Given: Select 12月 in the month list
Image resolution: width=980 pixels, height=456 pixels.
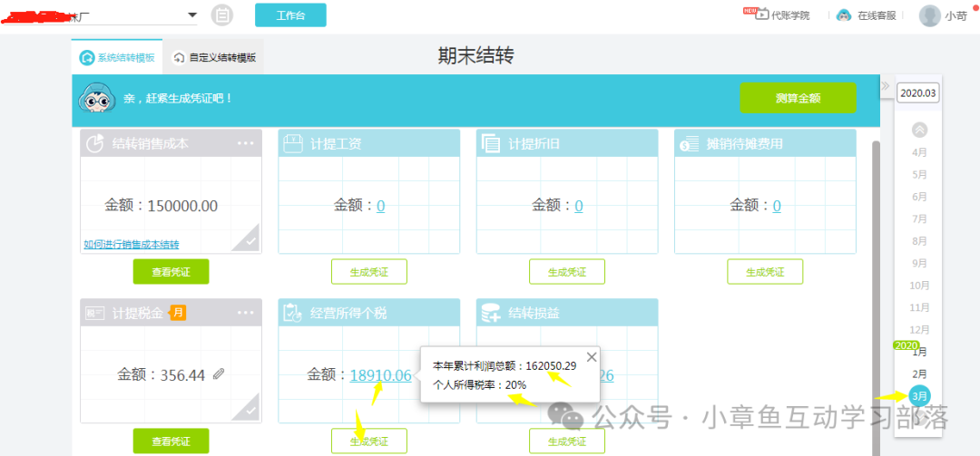Looking at the screenshot, I should click(919, 330).
